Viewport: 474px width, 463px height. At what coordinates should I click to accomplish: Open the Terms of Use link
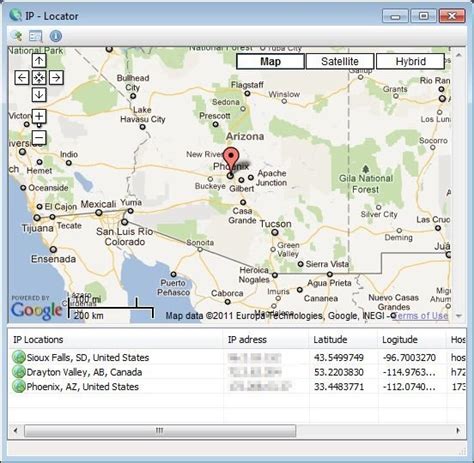(421, 315)
